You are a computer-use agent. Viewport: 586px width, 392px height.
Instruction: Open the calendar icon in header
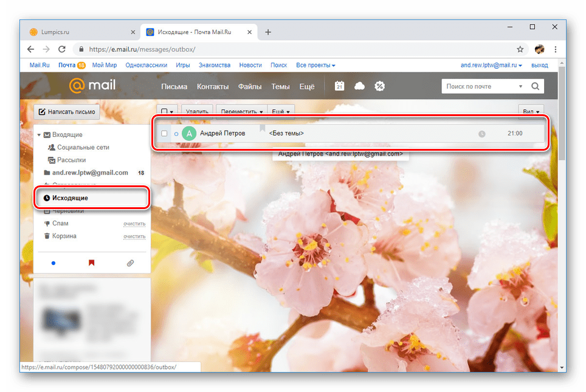[340, 86]
